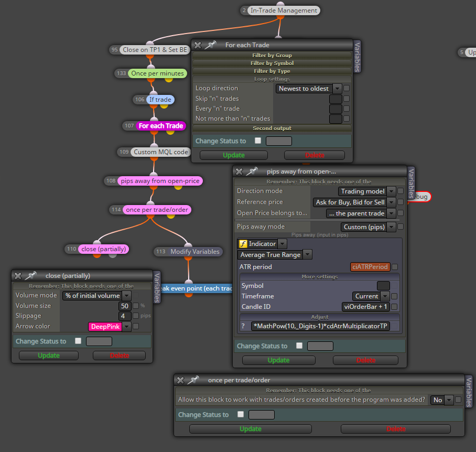This screenshot has height=452, width=476.
Task: Pin the close (partially) panel
Action: (x=30, y=276)
